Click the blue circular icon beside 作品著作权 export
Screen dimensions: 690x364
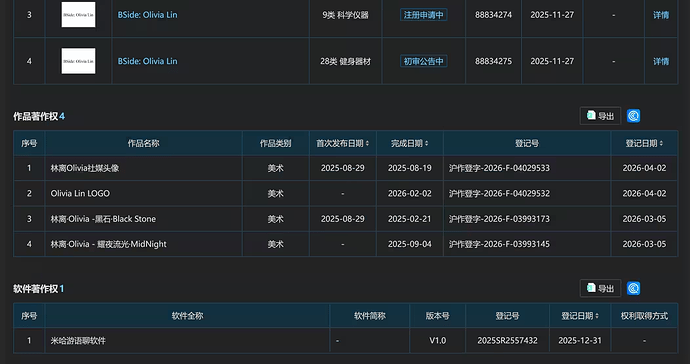coord(633,116)
